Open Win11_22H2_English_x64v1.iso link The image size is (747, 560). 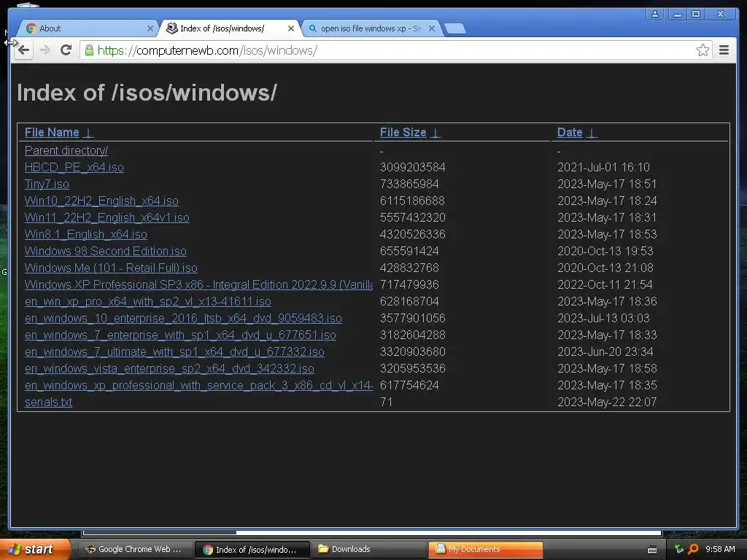107,217
